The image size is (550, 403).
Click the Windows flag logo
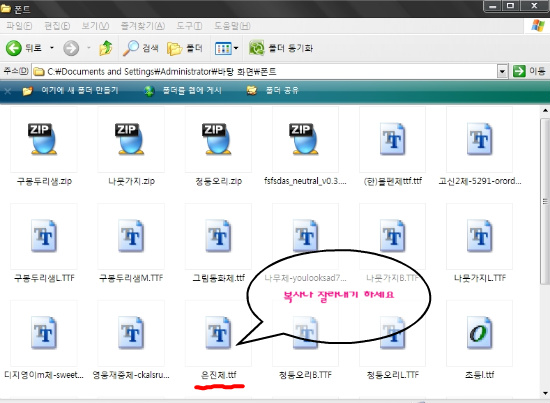[x=537, y=26]
